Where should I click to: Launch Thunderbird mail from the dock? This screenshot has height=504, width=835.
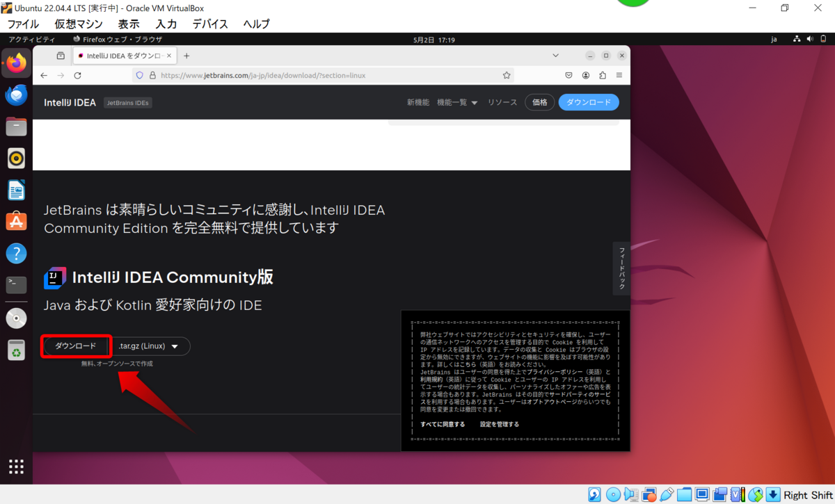pyautogui.click(x=16, y=95)
